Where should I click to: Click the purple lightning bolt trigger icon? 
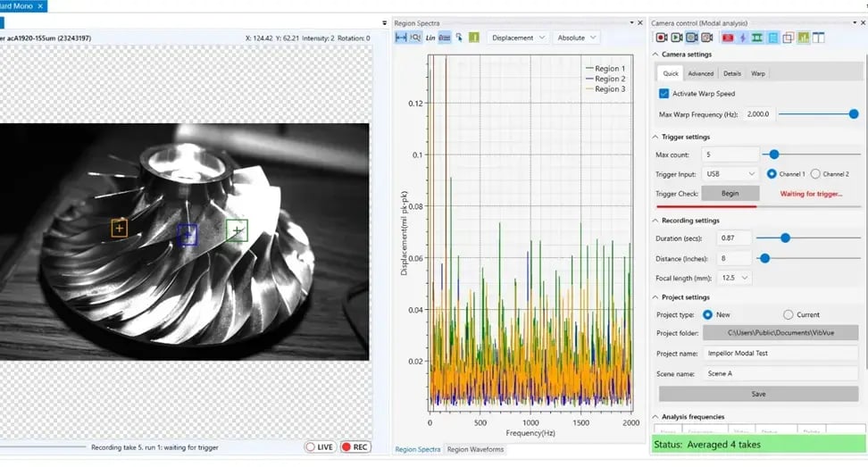(x=742, y=38)
